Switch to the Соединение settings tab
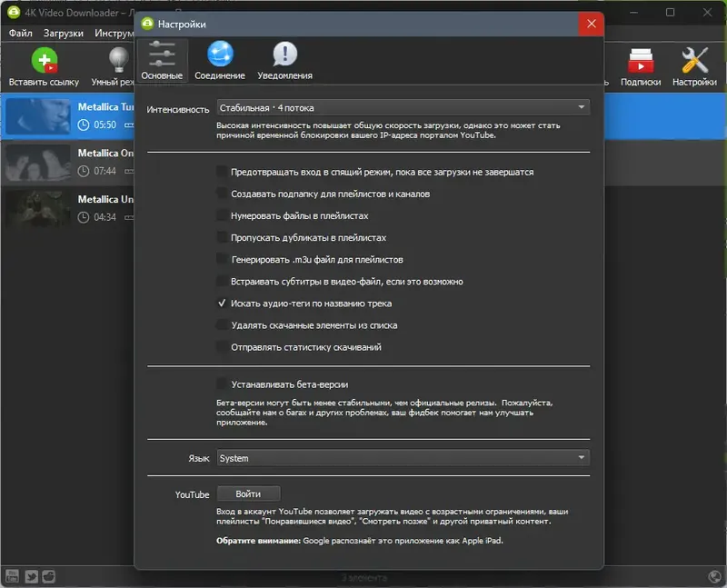Viewport: 727px width, 588px height. point(219,58)
